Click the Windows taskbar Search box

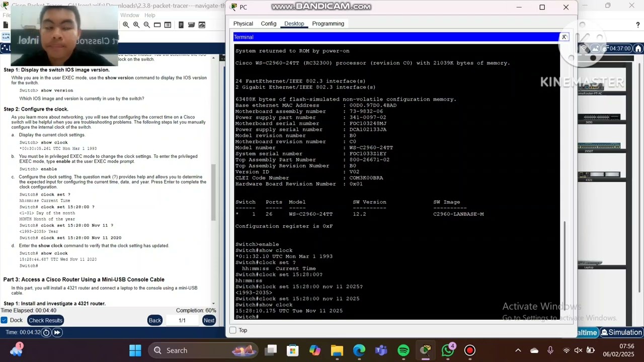click(x=204, y=350)
